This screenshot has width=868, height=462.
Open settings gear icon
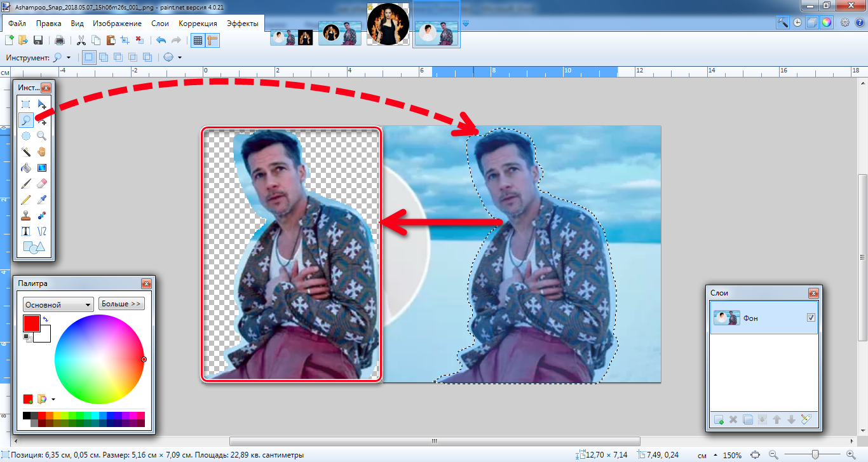click(845, 22)
